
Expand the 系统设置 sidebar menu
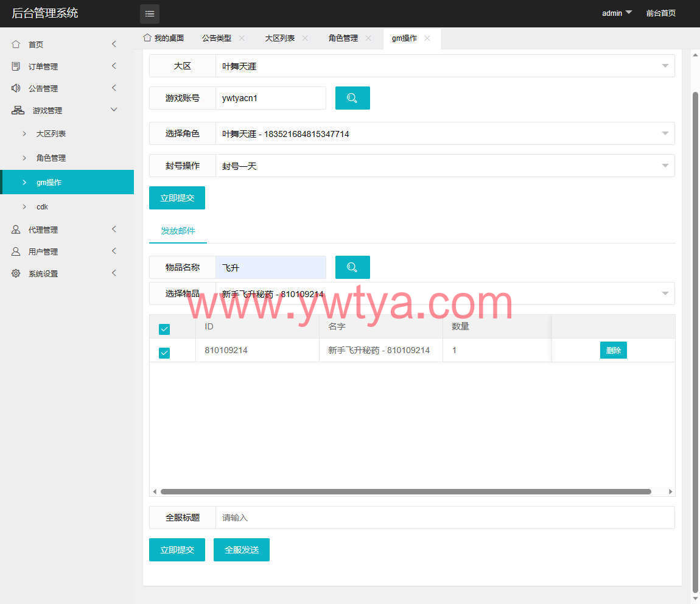114,273
